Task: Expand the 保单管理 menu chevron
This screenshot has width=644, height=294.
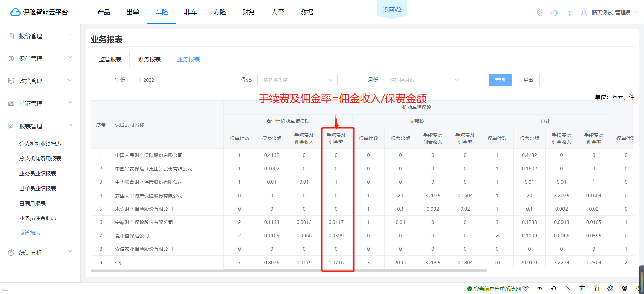Action: 70,57
